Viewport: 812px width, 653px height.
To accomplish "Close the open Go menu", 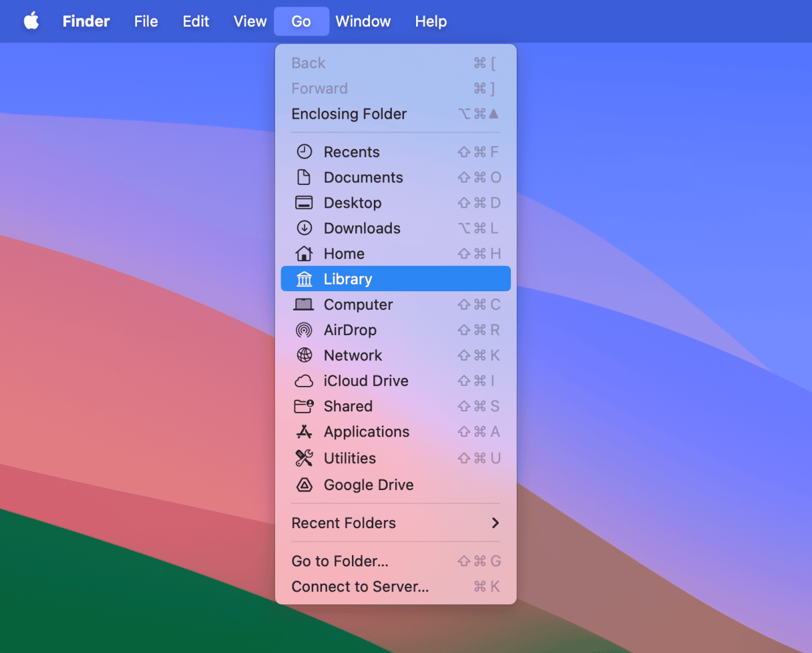I will pos(301,21).
